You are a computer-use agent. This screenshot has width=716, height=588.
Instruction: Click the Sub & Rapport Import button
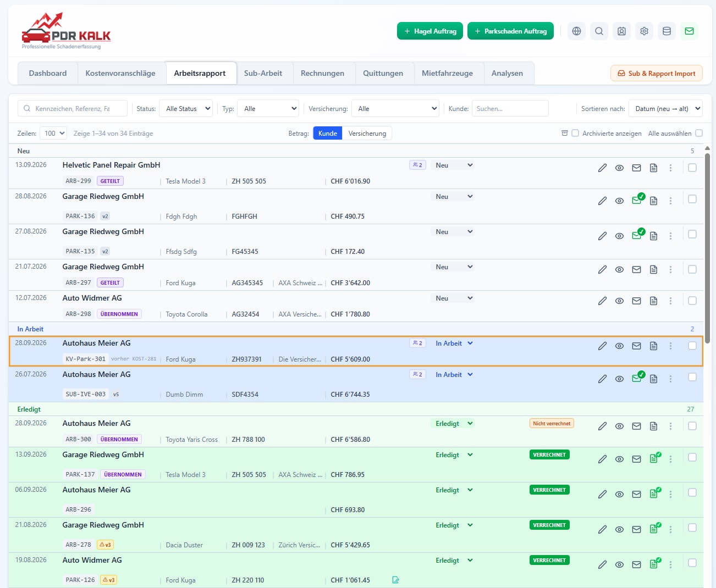click(x=656, y=74)
